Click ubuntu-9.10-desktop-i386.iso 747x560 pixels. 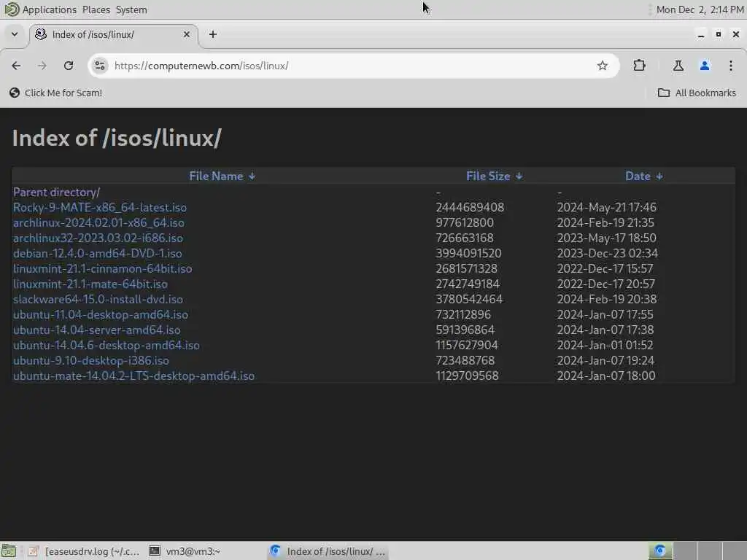pyautogui.click(x=91, y=360)
